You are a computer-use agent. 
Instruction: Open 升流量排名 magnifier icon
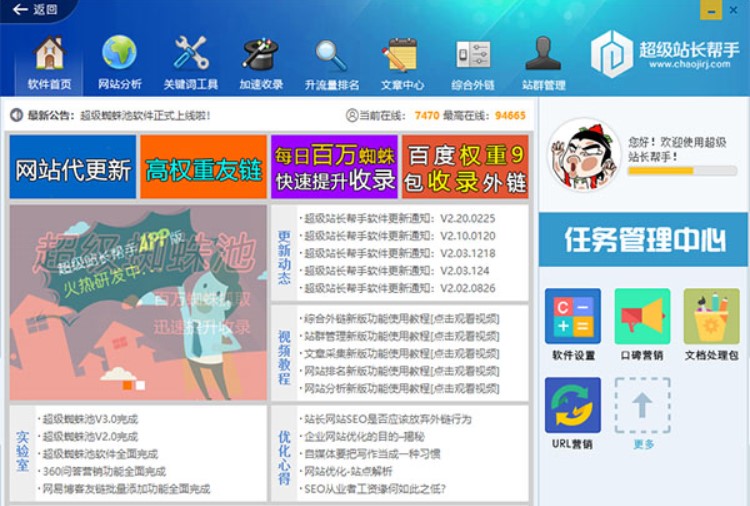[x=331, y=55]
